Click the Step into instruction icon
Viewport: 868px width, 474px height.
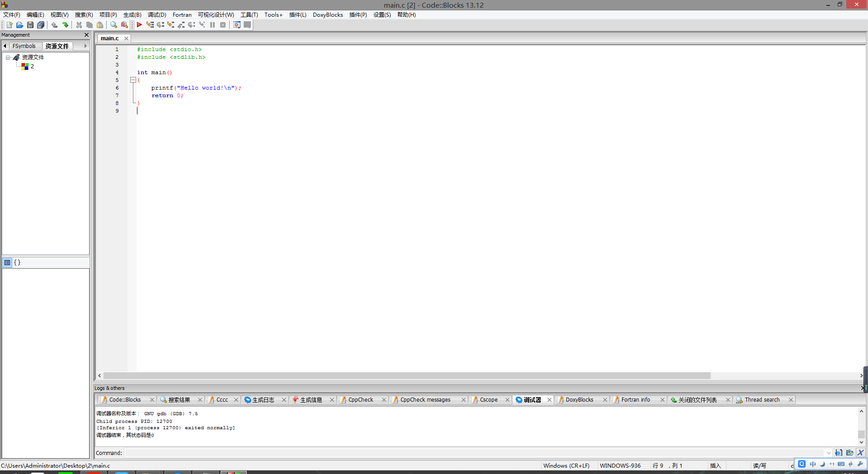click(202, 25)
